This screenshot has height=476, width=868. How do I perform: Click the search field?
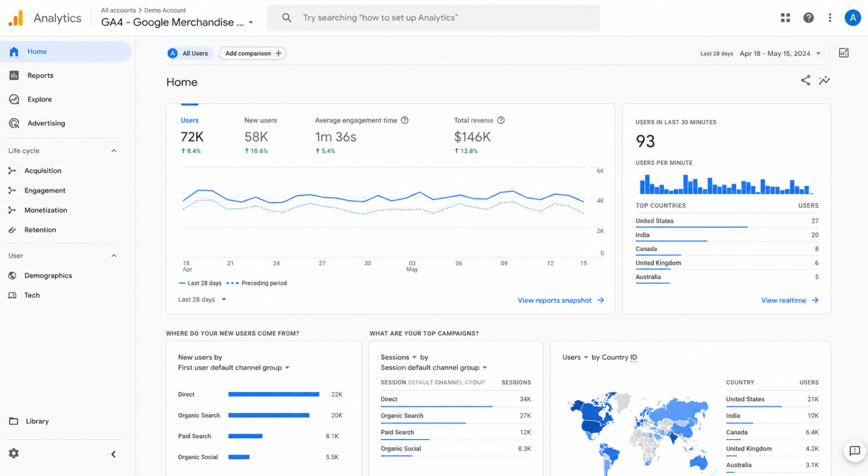[x=433, y=18]
